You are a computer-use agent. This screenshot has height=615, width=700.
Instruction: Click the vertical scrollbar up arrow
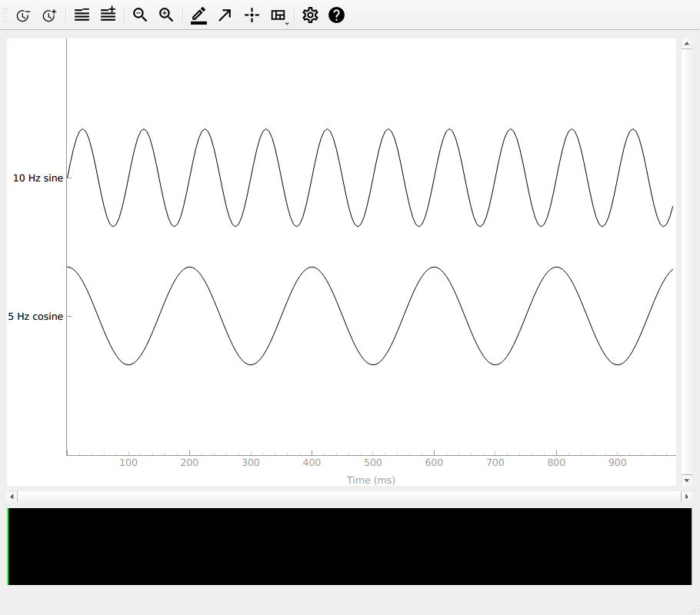(x=686, y=44)
